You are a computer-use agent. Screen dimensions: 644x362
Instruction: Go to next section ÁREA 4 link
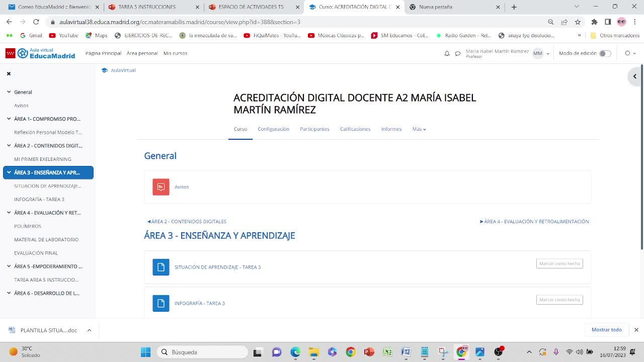point(534,221)
